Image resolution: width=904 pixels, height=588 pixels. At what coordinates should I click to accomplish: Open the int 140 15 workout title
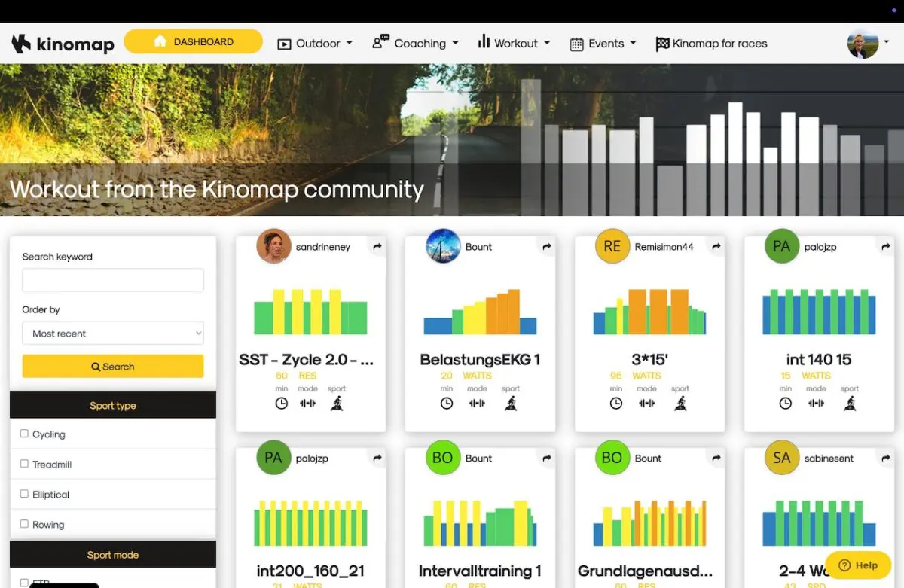point(819,359)
